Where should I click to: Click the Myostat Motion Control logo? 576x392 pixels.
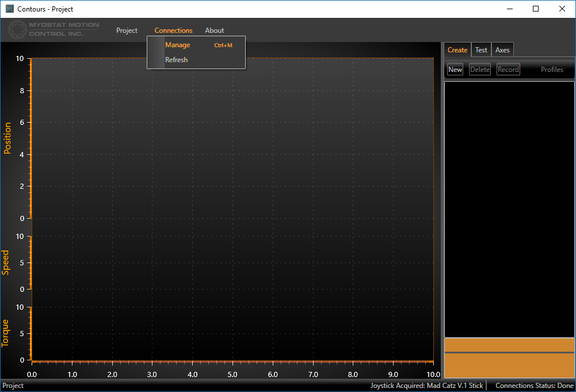pyautogui.click(x=54, y=29)
